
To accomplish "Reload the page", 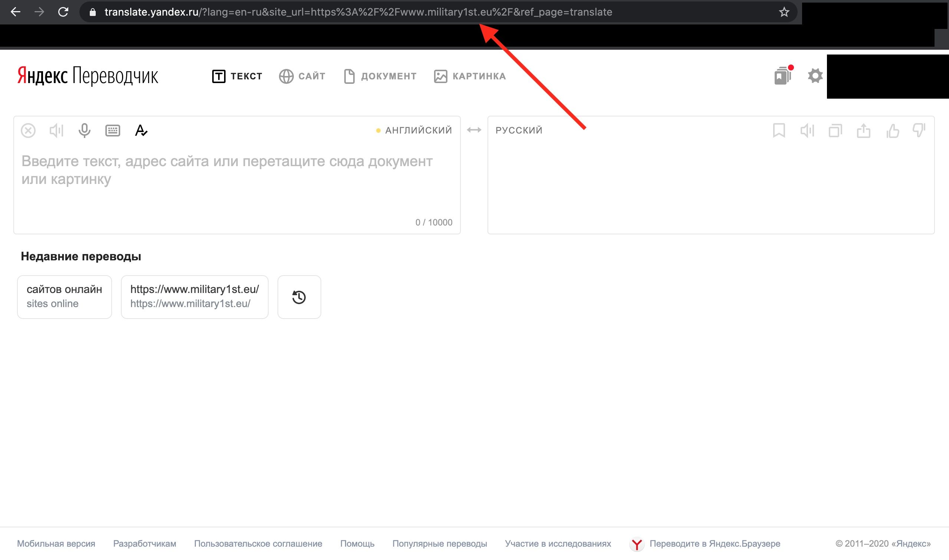I will (x=63, y=12).
